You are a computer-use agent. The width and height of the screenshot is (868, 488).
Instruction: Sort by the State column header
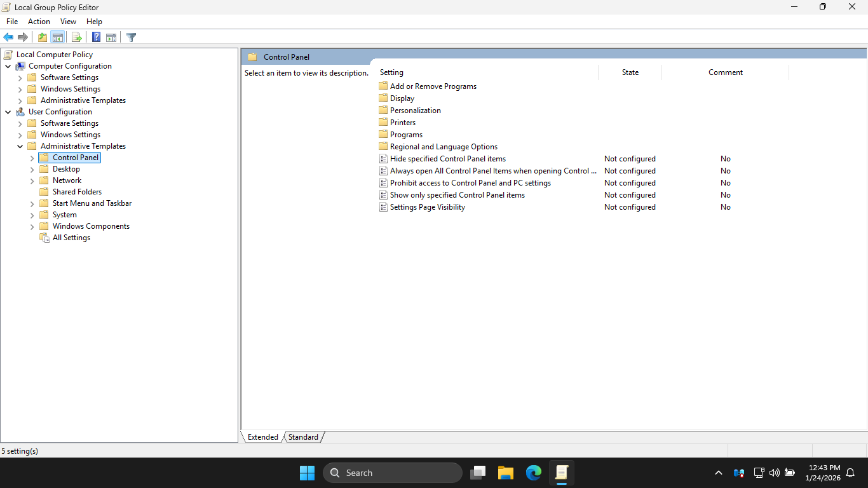click(x=630, y=72)
